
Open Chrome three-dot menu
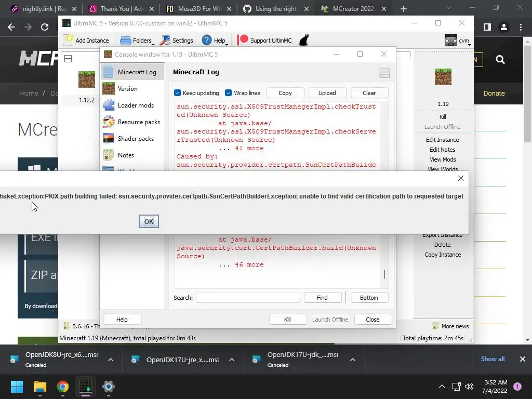(521, 27)
